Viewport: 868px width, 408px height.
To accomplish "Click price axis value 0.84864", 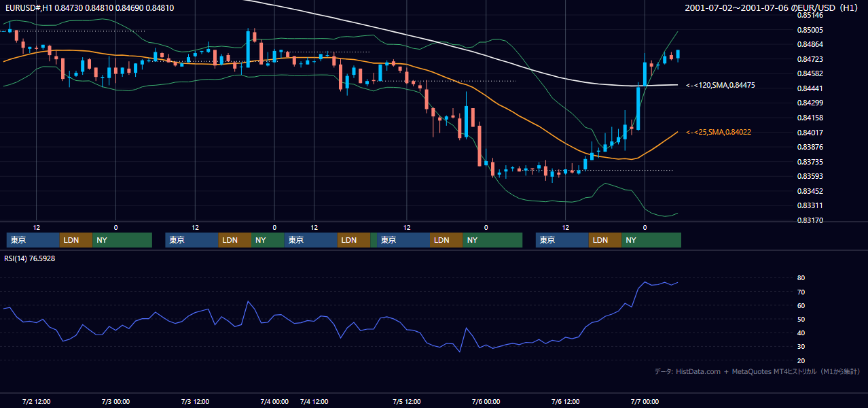I will 810,45.
